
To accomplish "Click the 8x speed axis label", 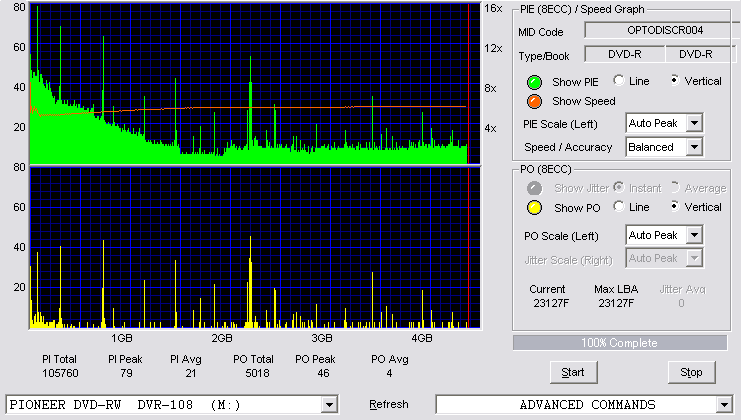I will tap(490, 88).
